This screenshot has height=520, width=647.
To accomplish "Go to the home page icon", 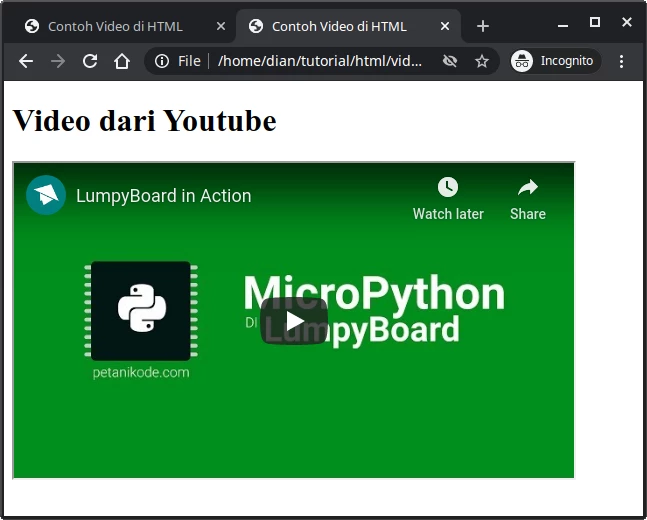I will click(122, 61).
